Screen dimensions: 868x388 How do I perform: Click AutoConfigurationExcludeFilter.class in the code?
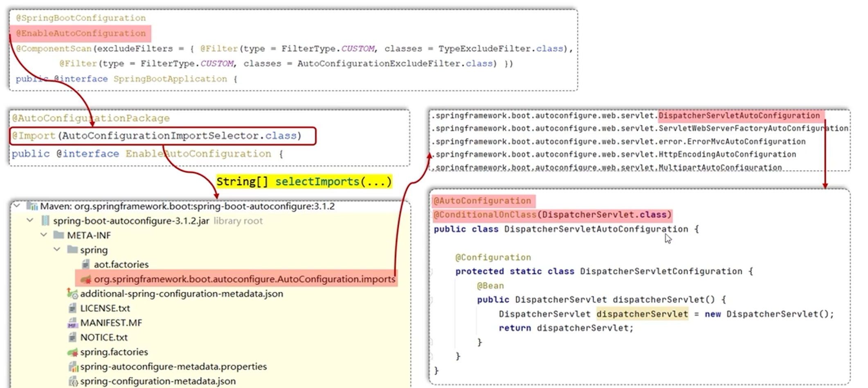[x=394, y=64]
